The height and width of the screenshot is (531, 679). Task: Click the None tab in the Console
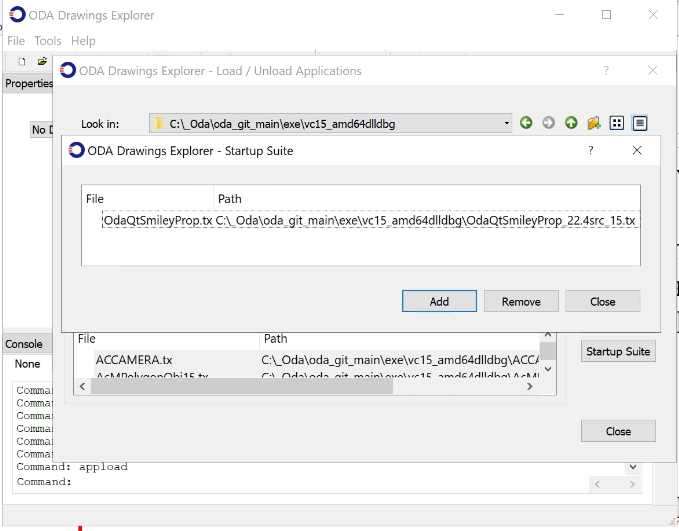(27, 364)
